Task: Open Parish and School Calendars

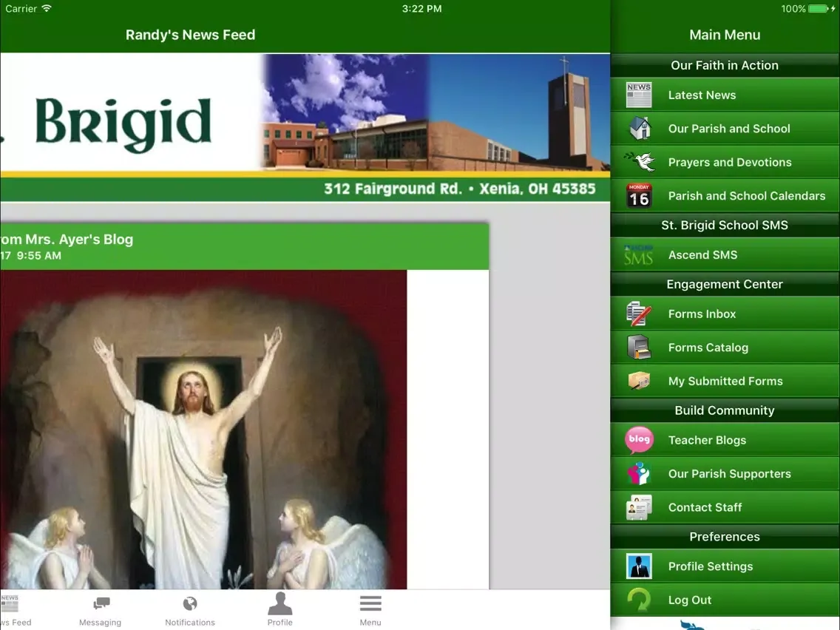Action: tap(725, 195)
